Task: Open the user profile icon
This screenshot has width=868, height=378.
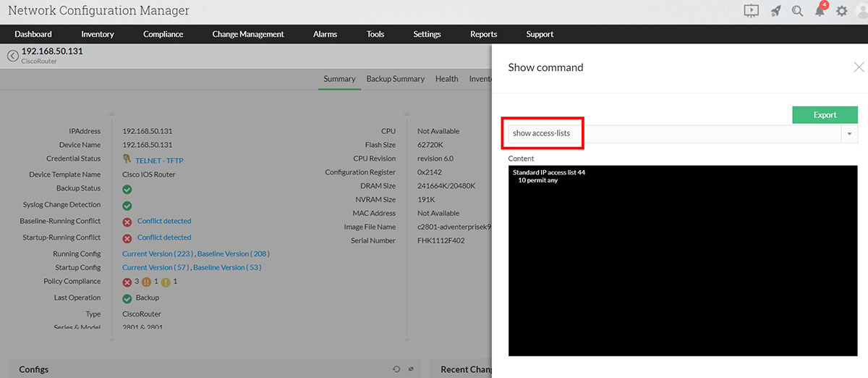Action: [862, 11]
